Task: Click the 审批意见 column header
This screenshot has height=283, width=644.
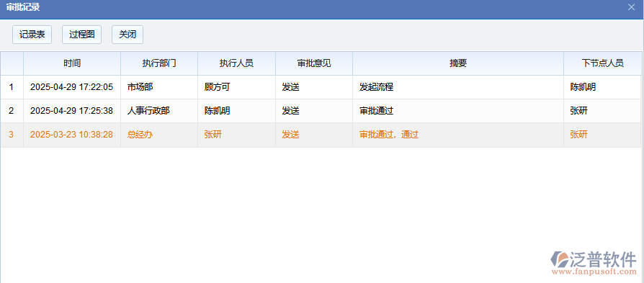Action: (314, 63)
